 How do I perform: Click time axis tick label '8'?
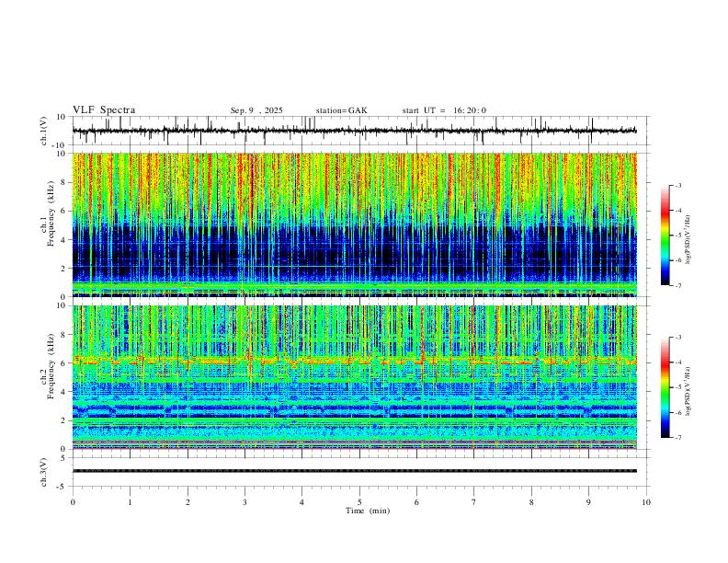531,502
